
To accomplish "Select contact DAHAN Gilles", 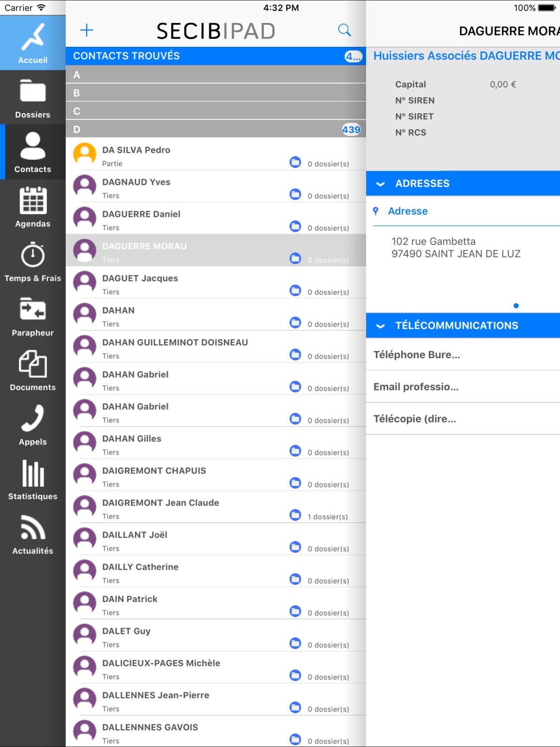I will [216, 443].
